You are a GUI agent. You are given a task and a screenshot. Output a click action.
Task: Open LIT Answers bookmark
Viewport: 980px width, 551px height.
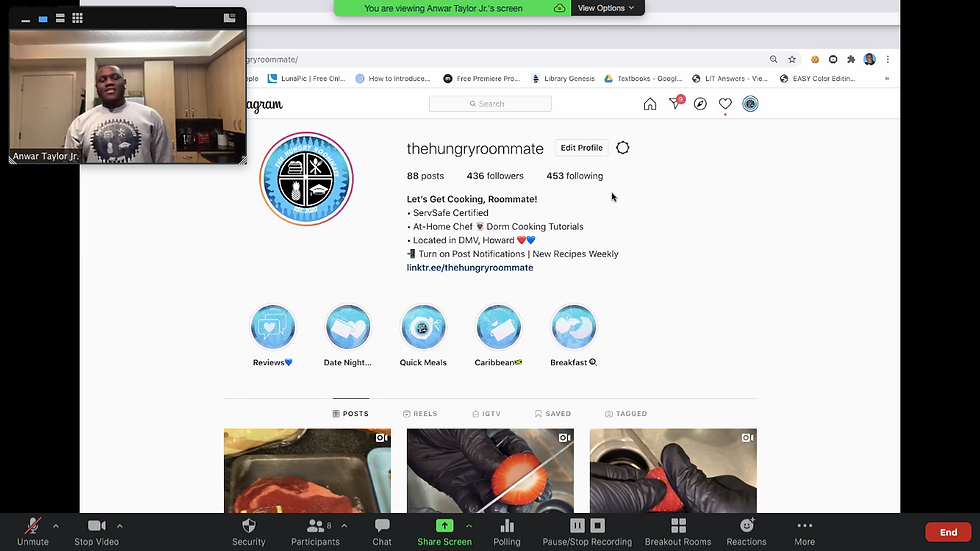tap(729, 79)
